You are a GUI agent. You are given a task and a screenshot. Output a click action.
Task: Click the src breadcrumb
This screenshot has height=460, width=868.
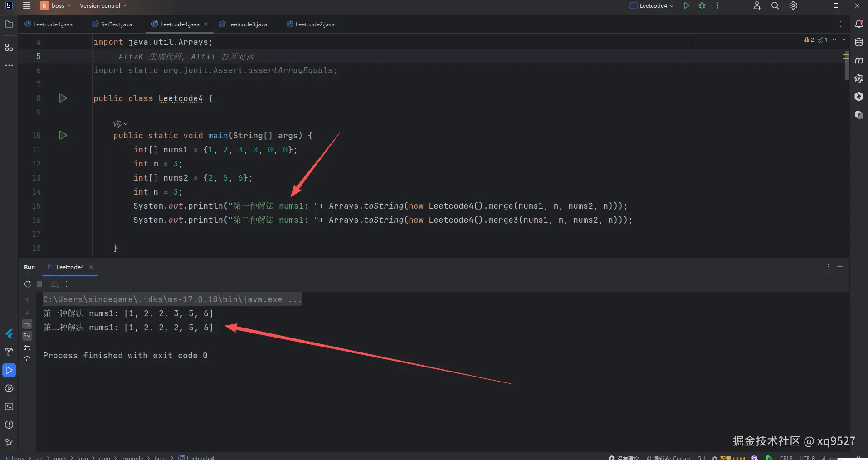point(39,458)
